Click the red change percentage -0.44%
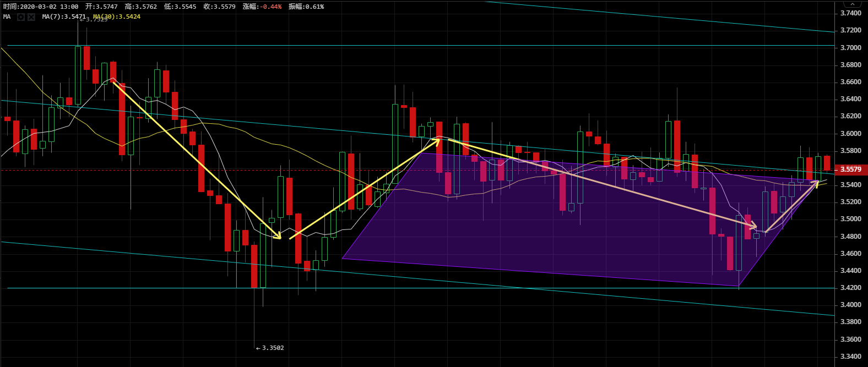 [x=270, y=7]
